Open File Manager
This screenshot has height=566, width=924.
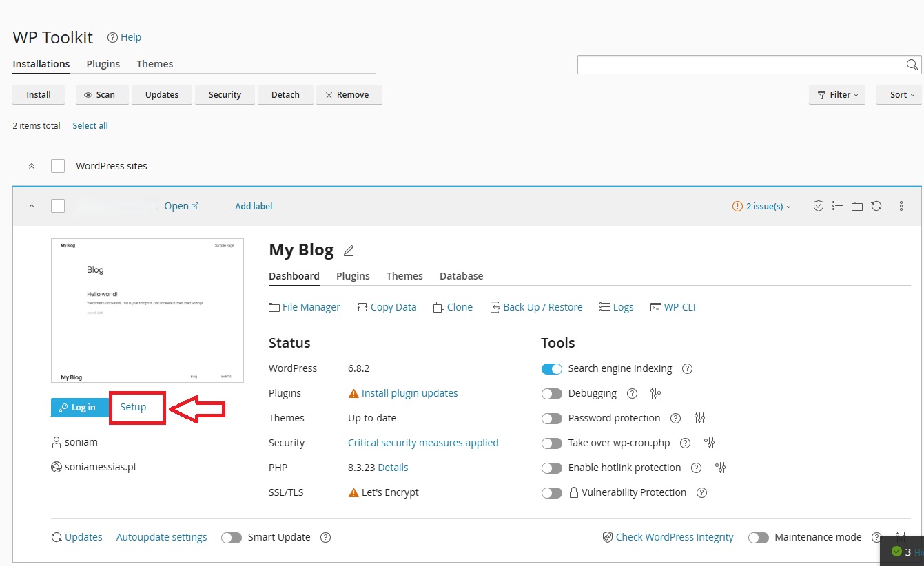[x=305, y=307]
